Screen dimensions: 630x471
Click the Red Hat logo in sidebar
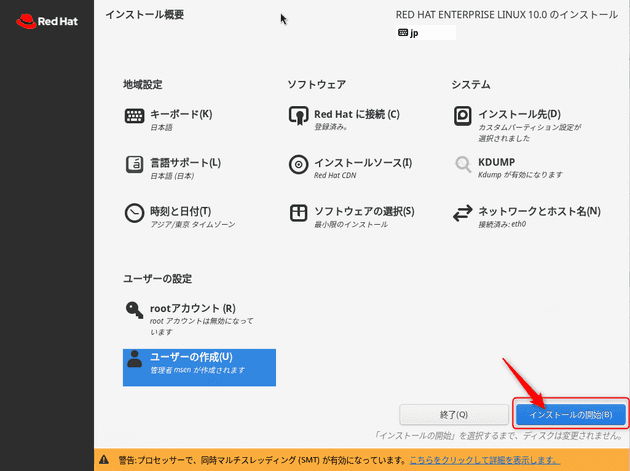tap(47, 21)
